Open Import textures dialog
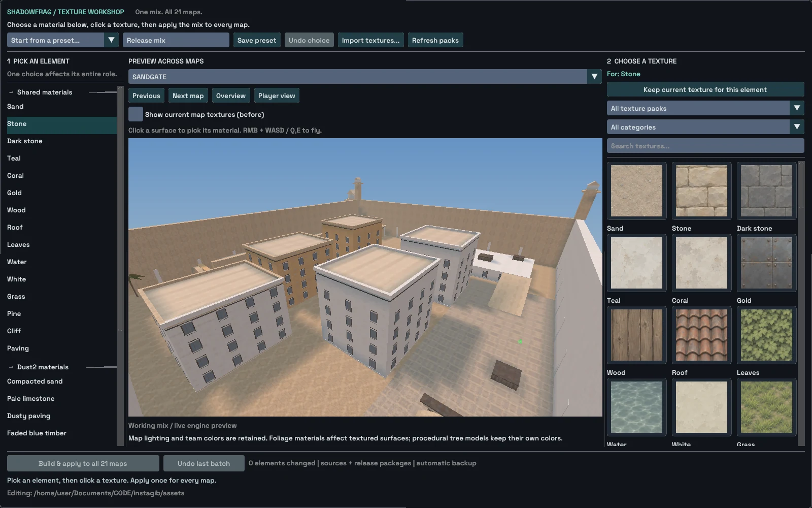The image size is (812, 508). (370, 40)
